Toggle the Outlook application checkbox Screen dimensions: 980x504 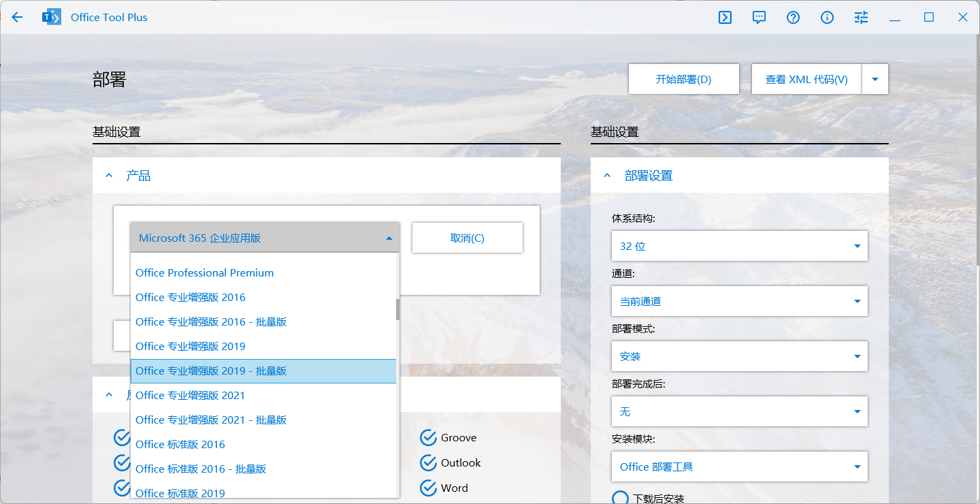click(429, 463)
